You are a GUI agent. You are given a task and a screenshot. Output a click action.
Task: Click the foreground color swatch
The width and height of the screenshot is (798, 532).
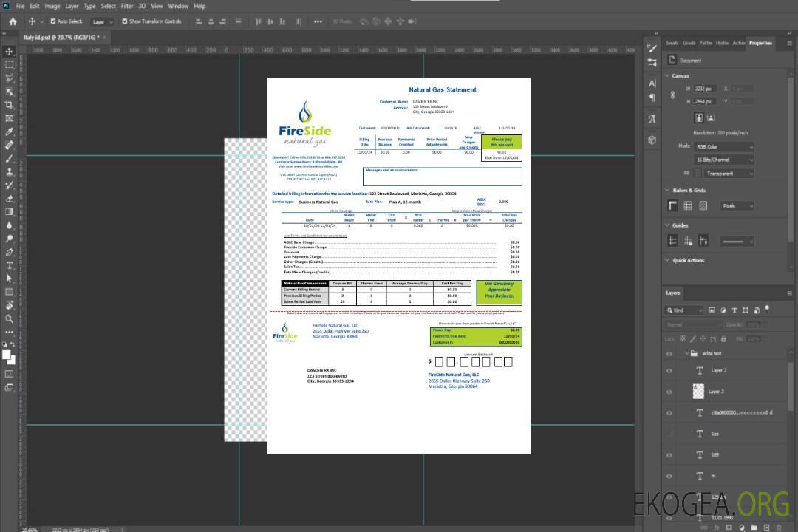click(7, 355)
